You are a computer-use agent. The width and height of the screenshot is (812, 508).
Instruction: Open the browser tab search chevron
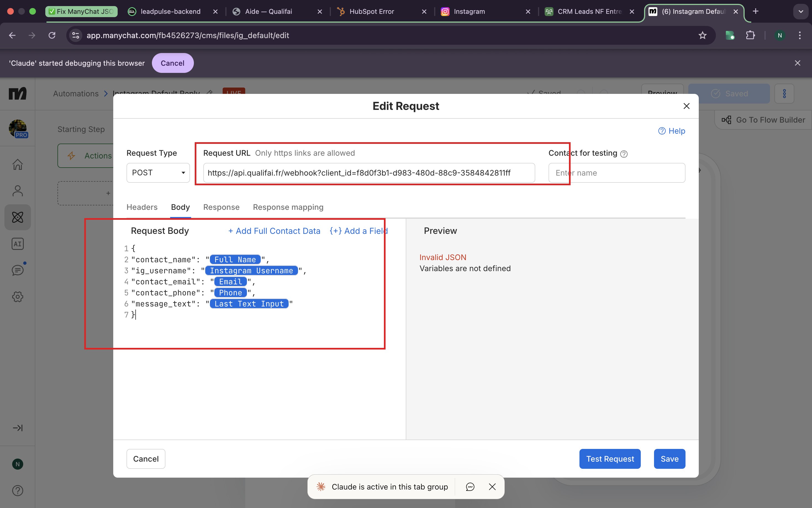point(801,11)
